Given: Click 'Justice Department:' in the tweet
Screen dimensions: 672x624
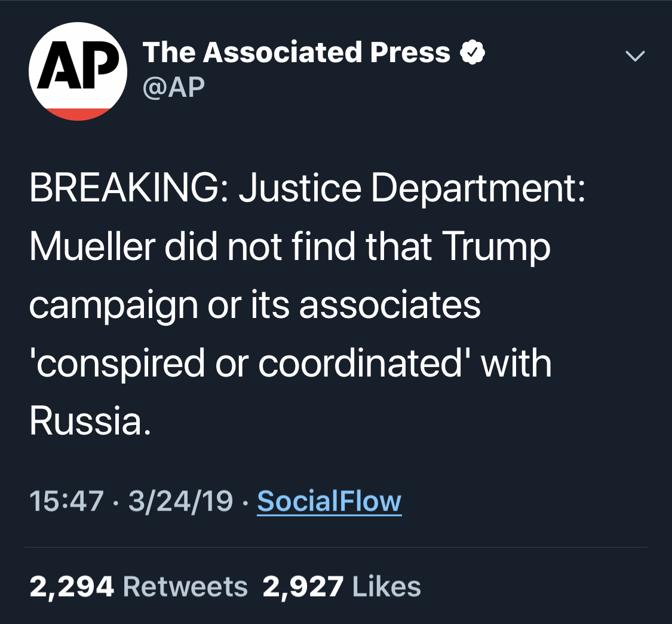Looking at the screenshot, I should tap(412, 189).
